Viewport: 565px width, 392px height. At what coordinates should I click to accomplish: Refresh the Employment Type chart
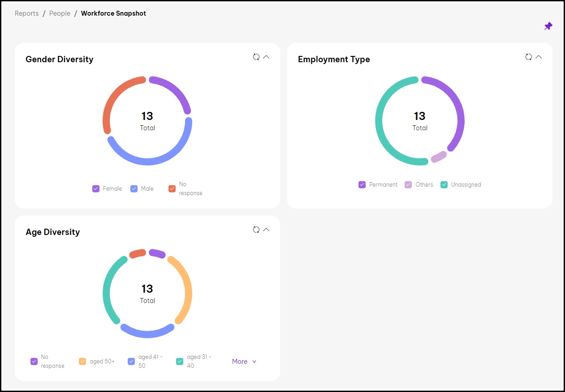[528, 57]
